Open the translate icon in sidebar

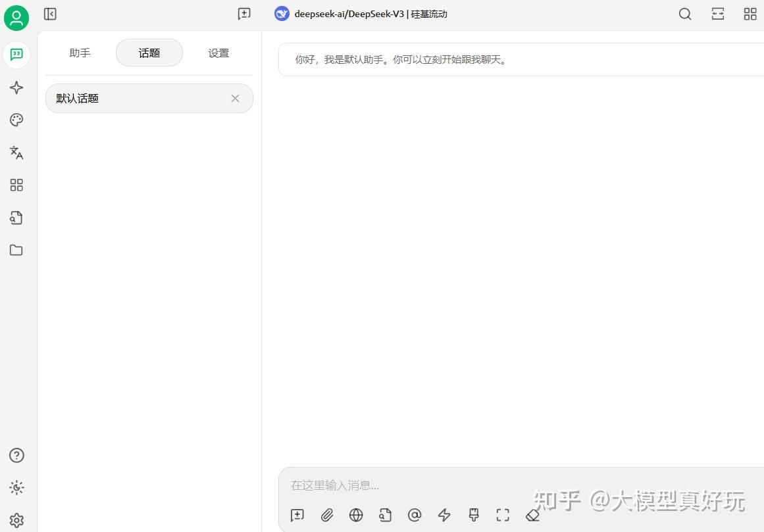pos(16,153)
